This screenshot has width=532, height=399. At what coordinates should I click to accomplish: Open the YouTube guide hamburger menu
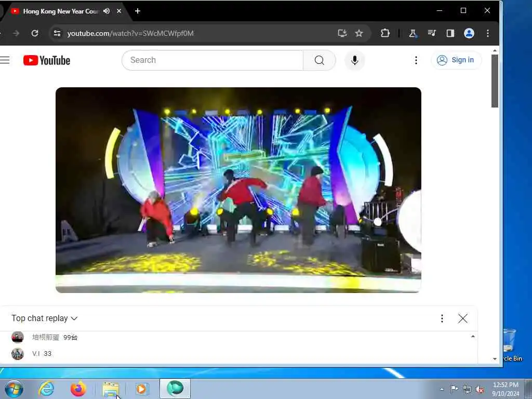click(4, 60)
